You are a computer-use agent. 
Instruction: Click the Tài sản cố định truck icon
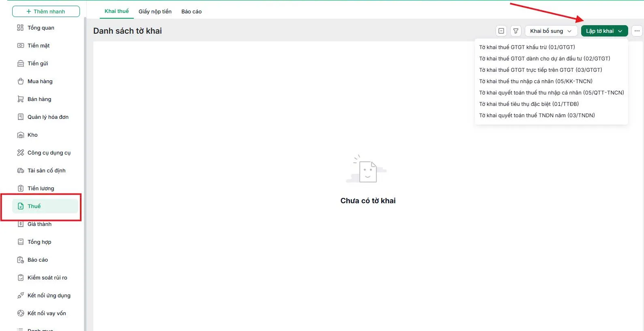[20, 170]
